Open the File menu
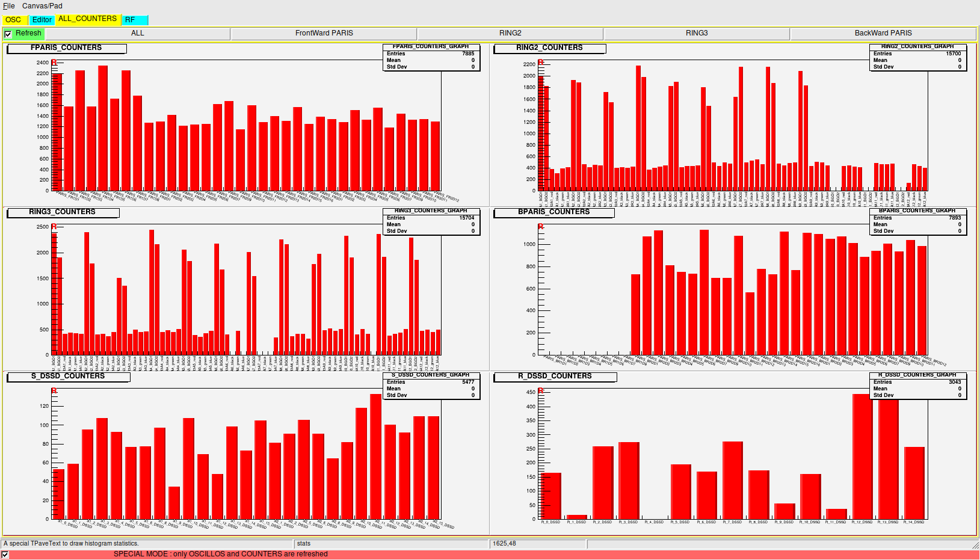 click(x=9, y=6)
